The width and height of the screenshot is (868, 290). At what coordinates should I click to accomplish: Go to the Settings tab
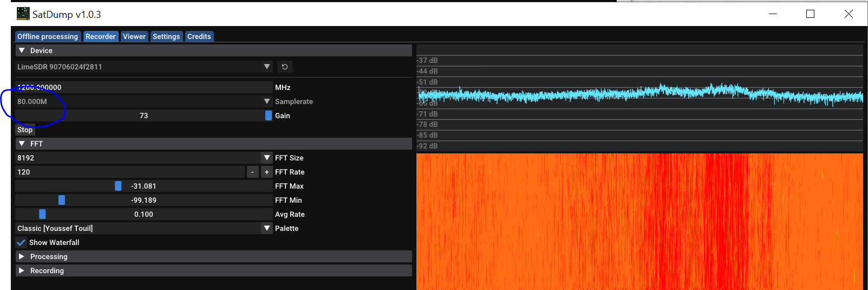coord(166,36)
